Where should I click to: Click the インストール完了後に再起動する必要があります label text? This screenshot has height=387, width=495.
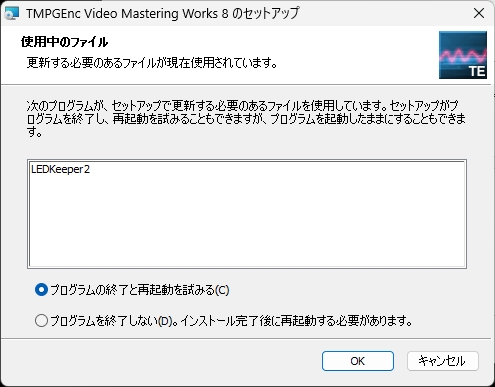click(x=297, y=321)
